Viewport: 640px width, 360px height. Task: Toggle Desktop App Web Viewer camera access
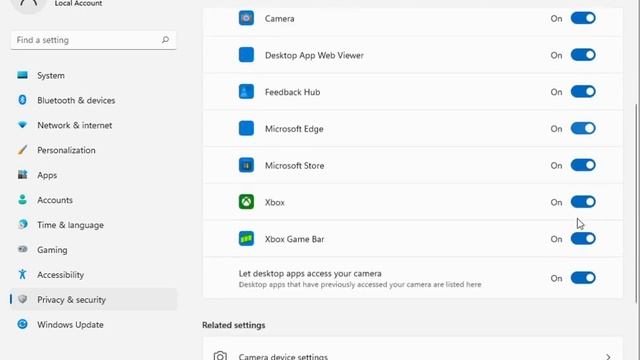[583, 55]
